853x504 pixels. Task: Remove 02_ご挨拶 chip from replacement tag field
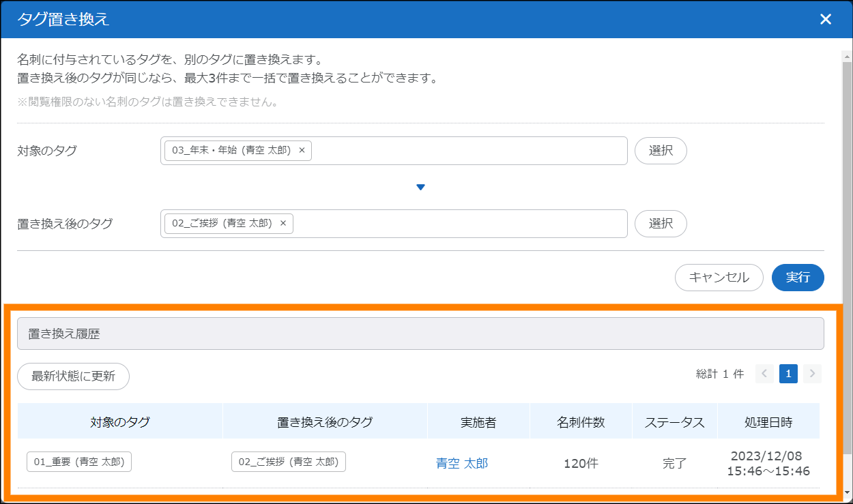click(283, 223)
